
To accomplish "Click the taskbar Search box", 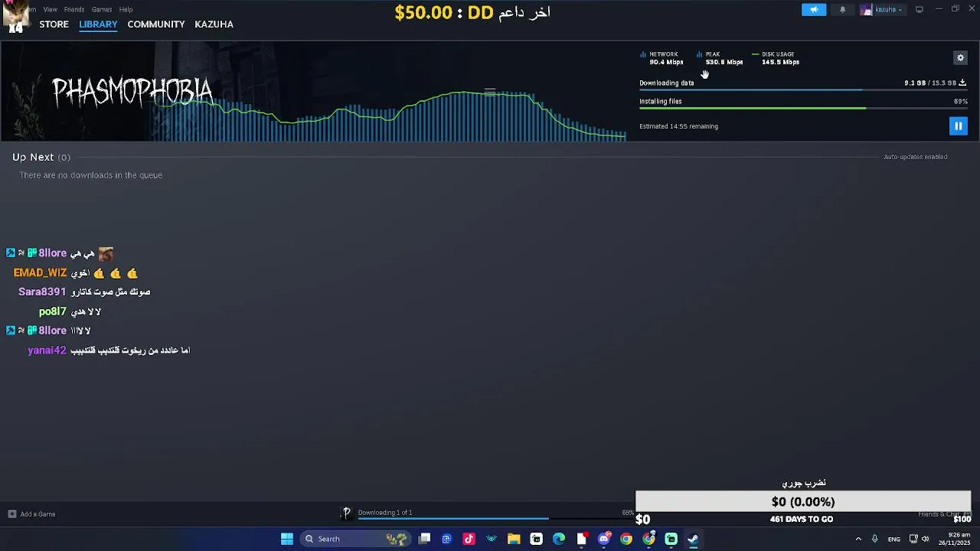I will point(357,539).
